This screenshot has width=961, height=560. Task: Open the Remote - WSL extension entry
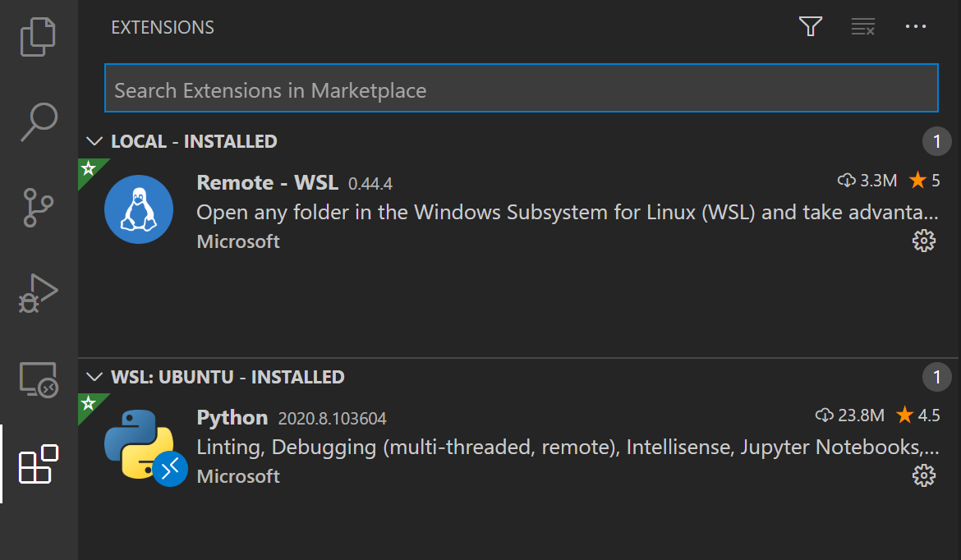[411, 211]
